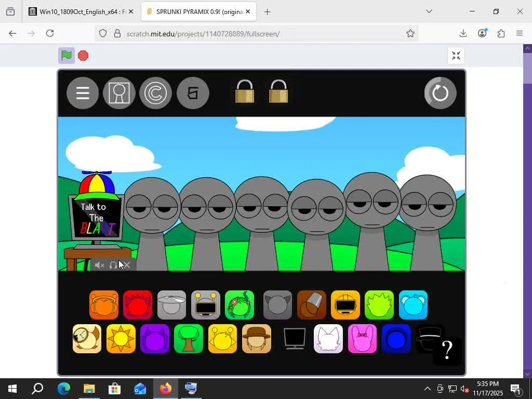Viewport: 532px width, 399px height.
Task: Close the small audio overlay with X
Action: tap(127, 265)
